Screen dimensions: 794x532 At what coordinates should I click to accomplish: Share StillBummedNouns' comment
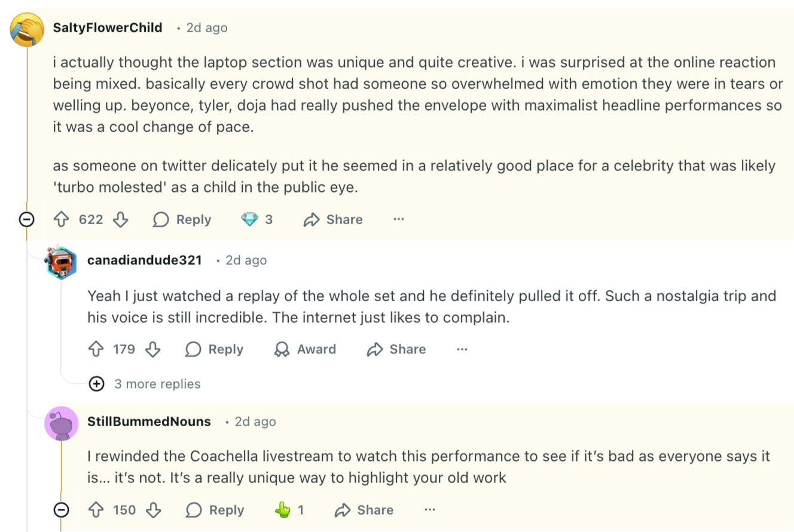364,510
